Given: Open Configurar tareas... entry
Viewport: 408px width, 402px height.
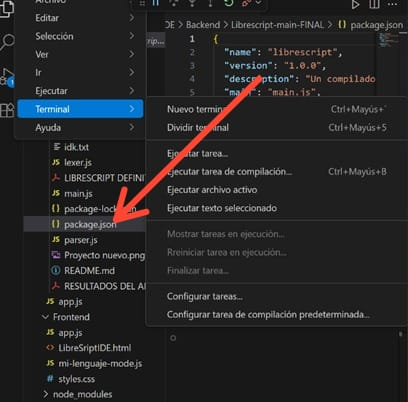Looking at the screenshot, I should coord(277,296).
